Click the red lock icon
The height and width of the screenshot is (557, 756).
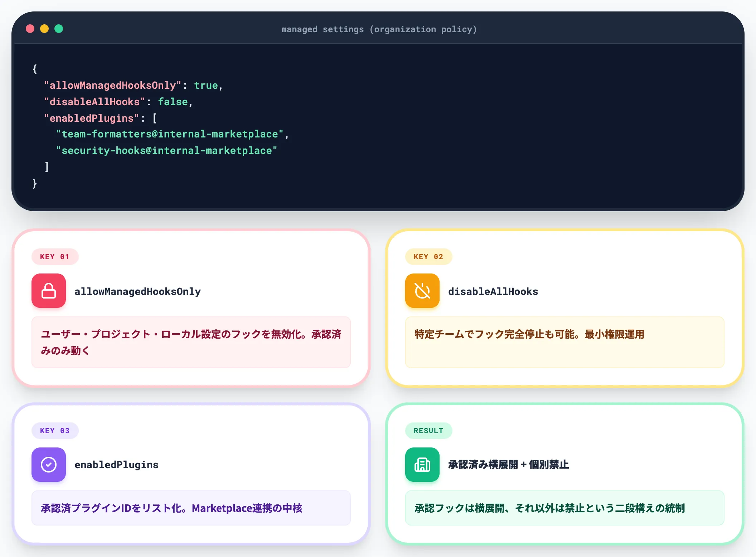click(49, 291)
